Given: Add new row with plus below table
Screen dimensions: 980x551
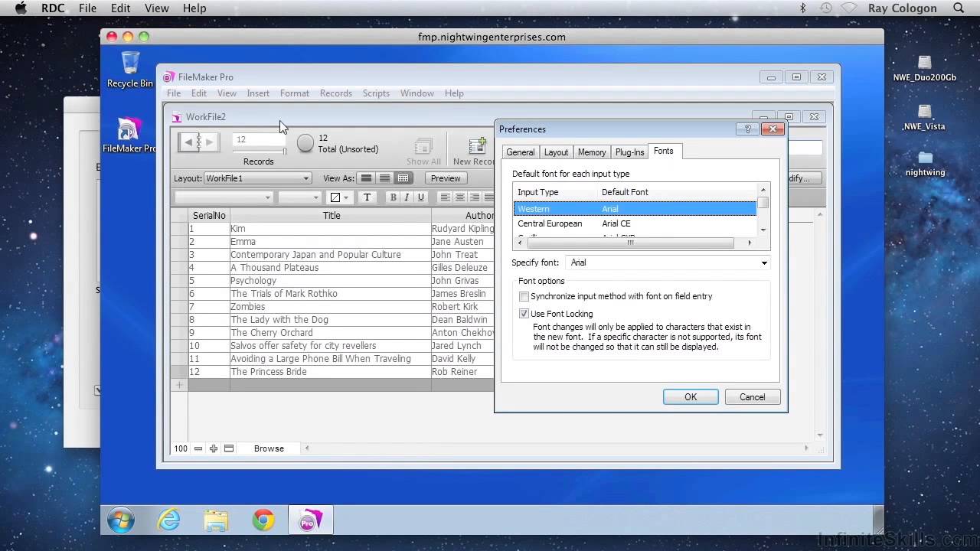Looking at the screenshot, I should (180, 385).
